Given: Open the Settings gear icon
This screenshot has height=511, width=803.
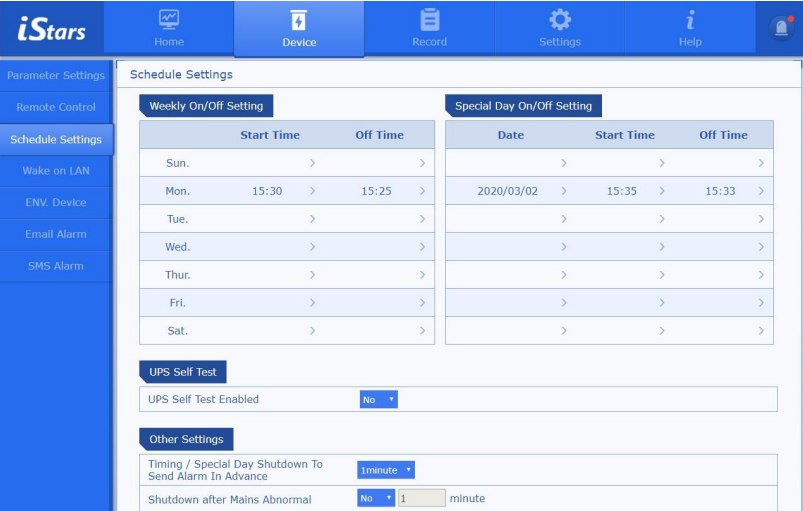Looking at the screenshot, I should click(560, 20).
